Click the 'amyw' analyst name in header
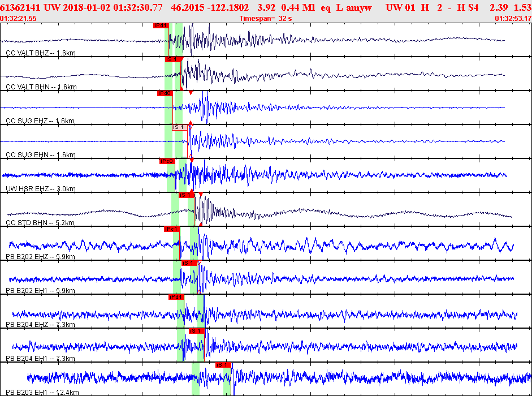The image size is (532, 396). coord(359,8)
